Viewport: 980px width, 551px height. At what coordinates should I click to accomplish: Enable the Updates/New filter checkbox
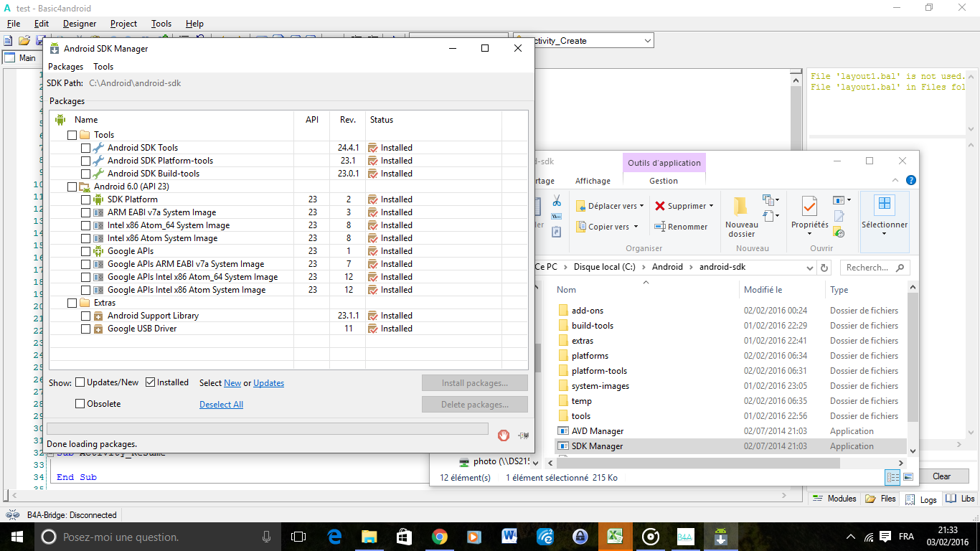point(80,382)
